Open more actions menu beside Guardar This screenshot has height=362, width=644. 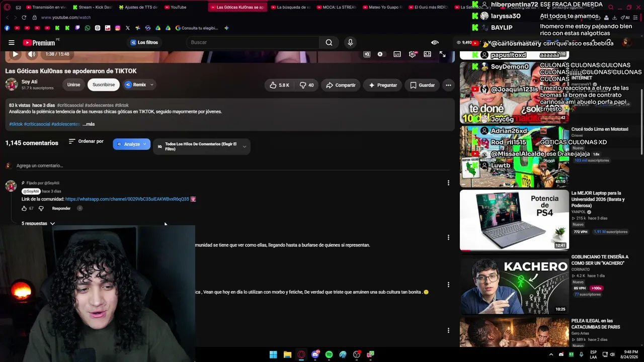[448, 85]
